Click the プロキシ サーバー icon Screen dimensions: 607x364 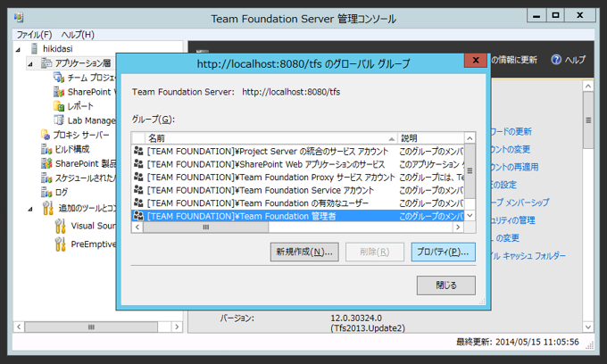click(46, 135)
